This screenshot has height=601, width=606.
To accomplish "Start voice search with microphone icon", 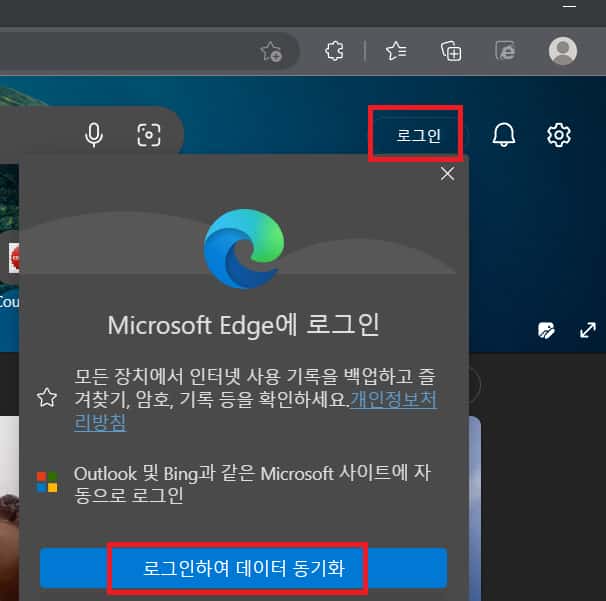I will tap(94, 135).
